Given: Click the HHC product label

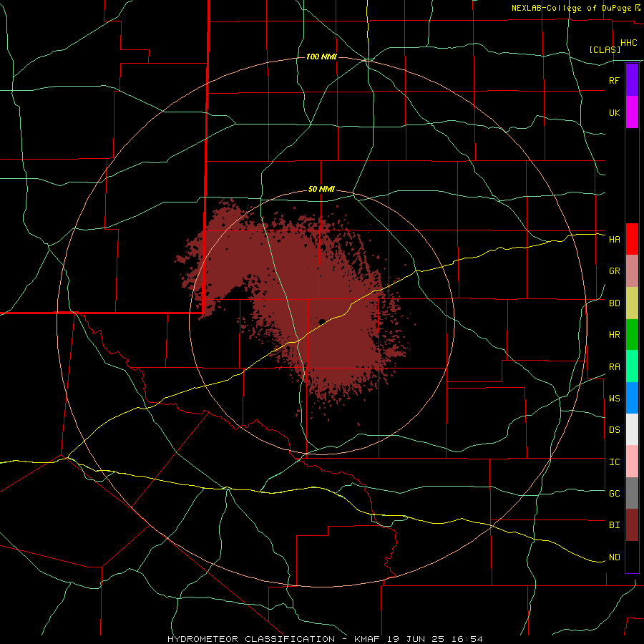Looking at the screenshot, I should coord(628,43).
